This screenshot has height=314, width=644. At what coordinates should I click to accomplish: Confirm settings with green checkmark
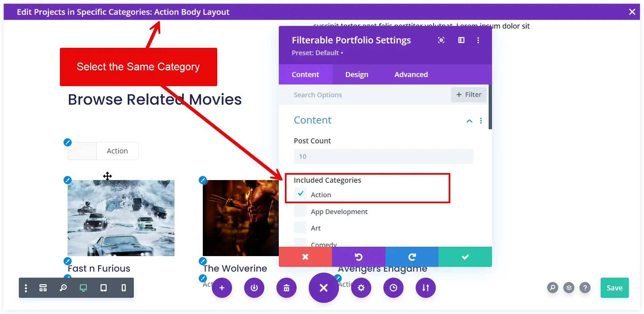(465, 257)
